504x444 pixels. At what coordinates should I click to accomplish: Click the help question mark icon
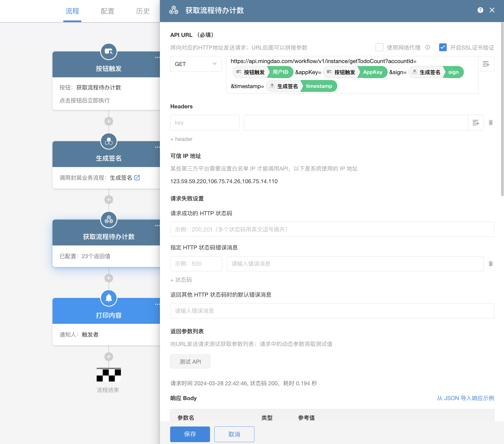(480, 10)
